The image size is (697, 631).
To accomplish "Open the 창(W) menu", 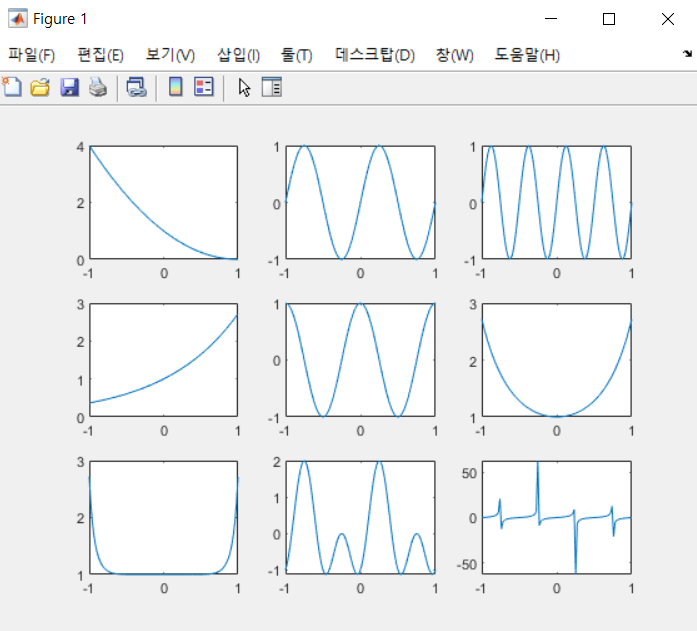I will 455,55.
